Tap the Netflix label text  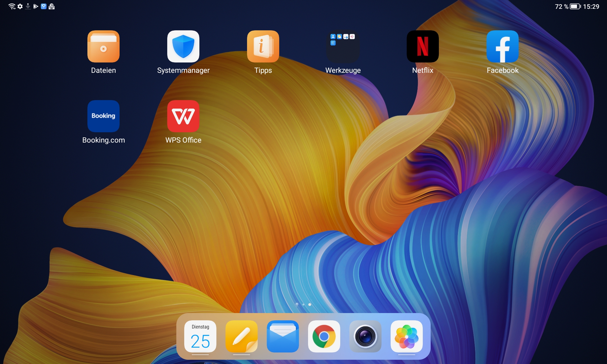pyautogui.click(x=423, y=70)
